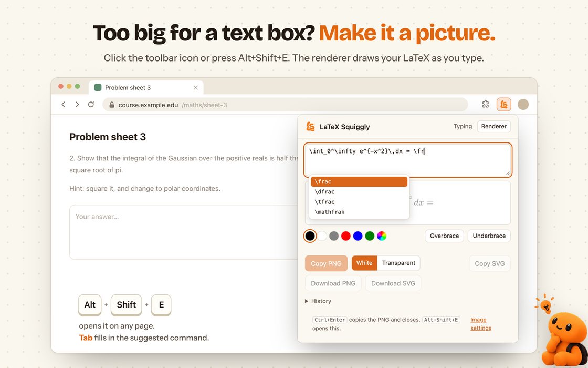Set background to Transparent
The height and width of the screenshot is (368, 588).
point(398,263)
